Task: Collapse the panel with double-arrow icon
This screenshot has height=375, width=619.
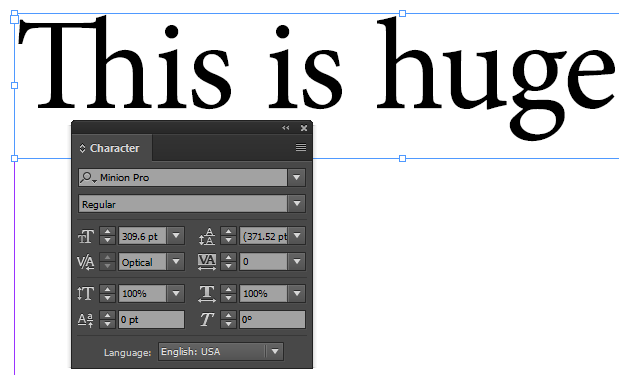Action: (x=286, y=128)
